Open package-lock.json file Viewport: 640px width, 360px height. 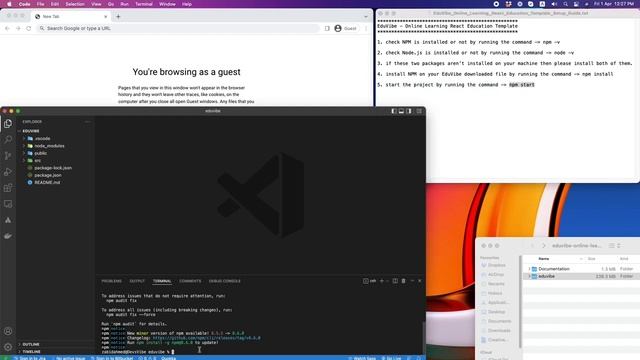53,168
